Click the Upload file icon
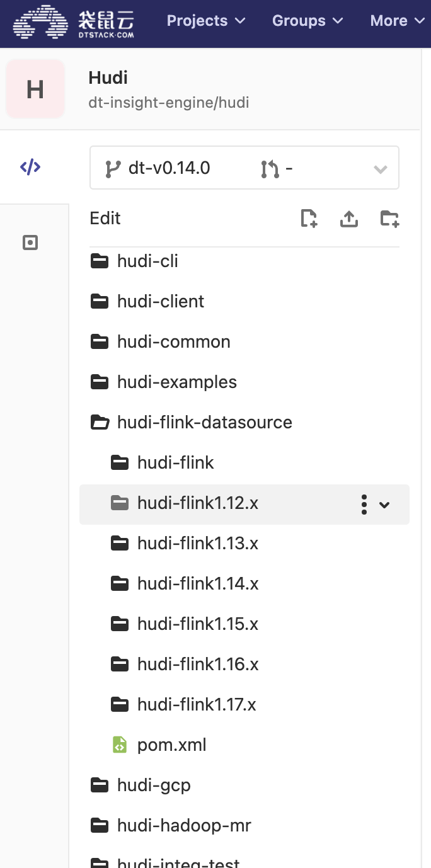The image size is (431, 868). [x=349, y=219]
